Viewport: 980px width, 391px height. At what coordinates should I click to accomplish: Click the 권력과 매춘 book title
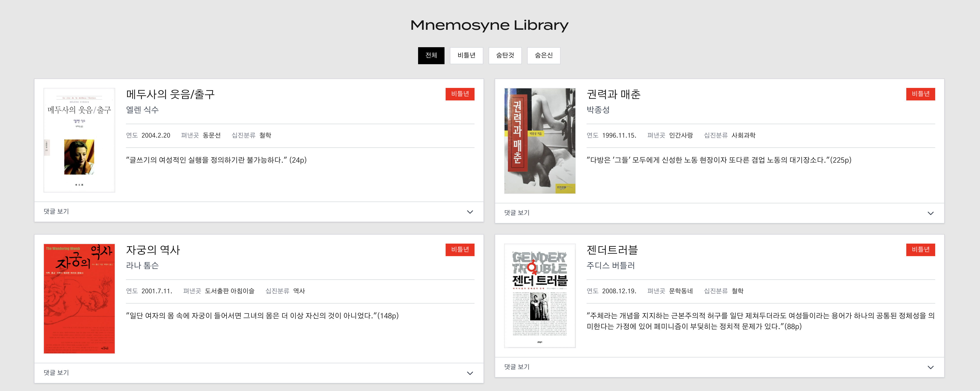point(613,94)
